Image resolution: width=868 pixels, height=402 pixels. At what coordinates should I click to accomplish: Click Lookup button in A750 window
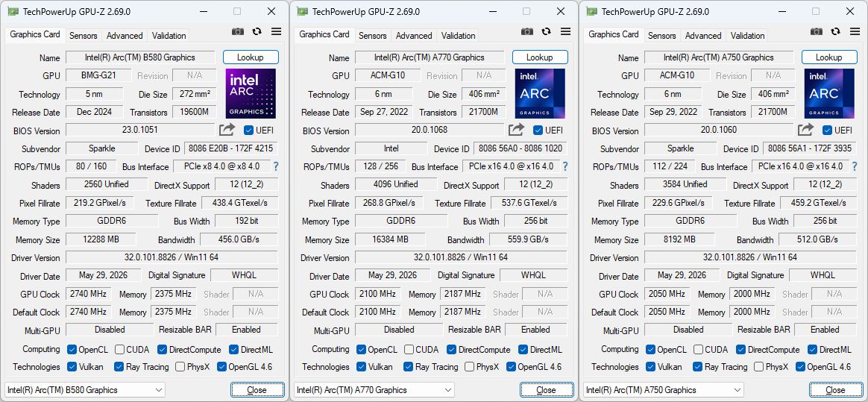829,57
